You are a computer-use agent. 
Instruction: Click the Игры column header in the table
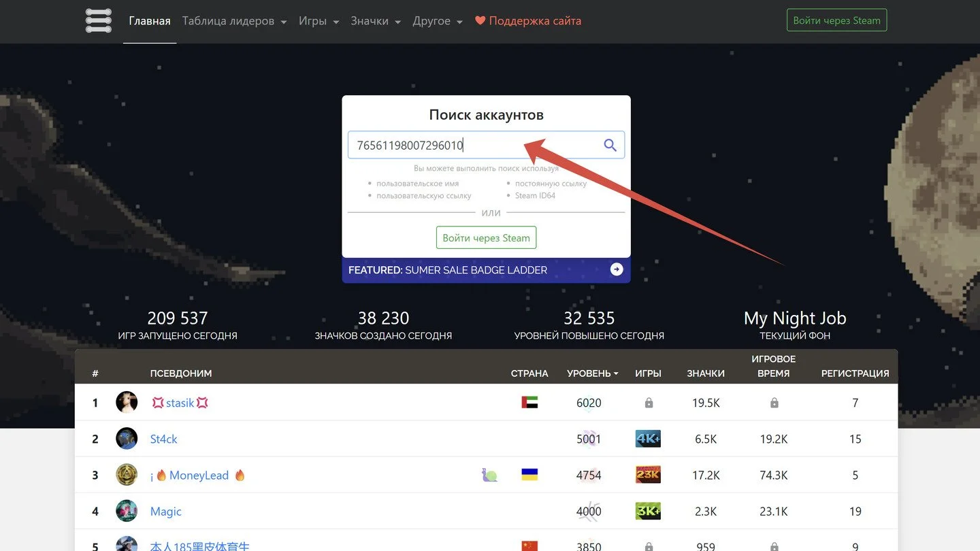pos(648,373)
